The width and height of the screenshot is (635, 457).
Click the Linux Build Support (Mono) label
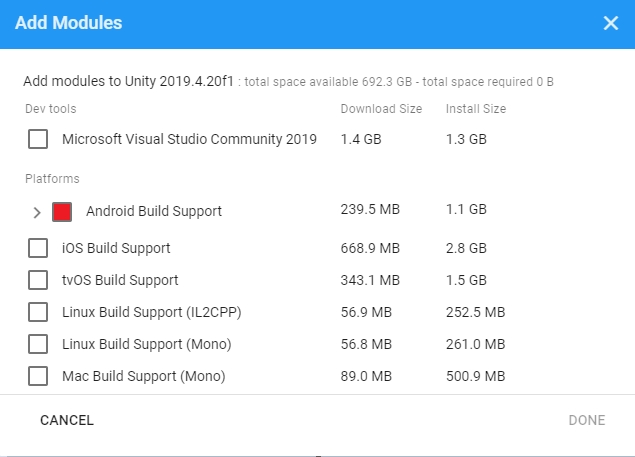(x=146, y=344)
